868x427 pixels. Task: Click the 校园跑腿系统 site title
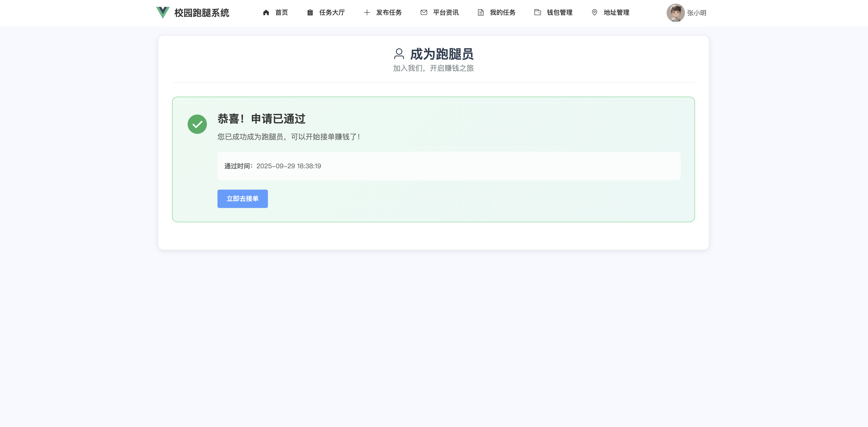(201, 13)
